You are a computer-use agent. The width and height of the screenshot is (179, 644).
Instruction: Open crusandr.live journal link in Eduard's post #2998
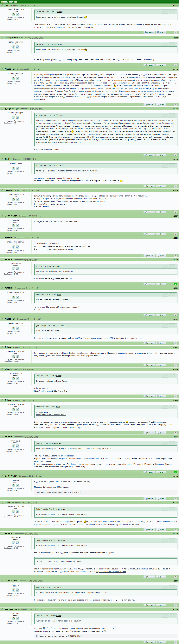(x=111, y=572)
